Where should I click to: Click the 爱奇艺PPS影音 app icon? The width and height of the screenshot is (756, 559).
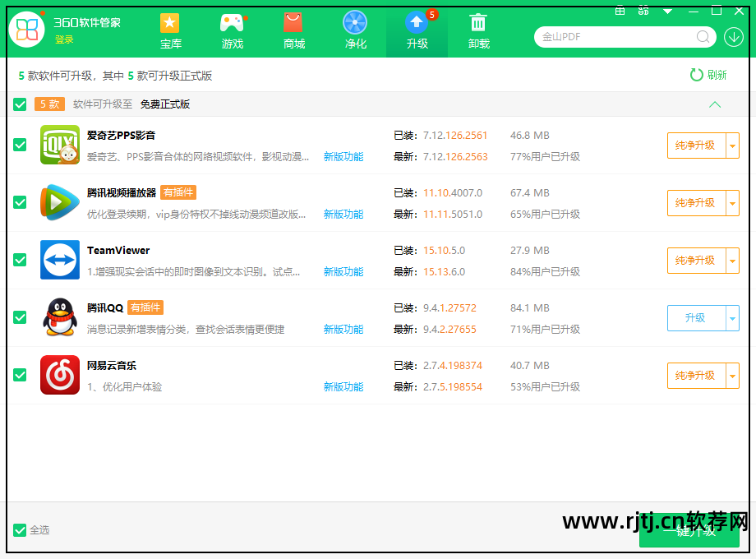tap(60, 145)
